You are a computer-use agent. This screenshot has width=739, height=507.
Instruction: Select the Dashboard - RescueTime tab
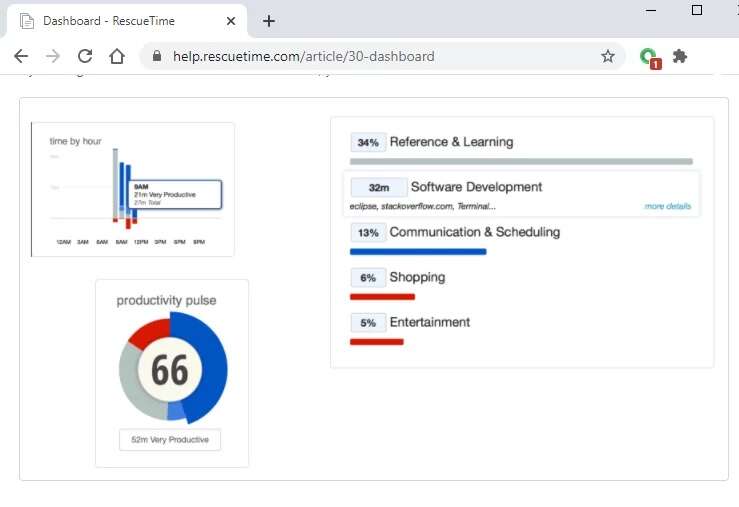(125, 21)
